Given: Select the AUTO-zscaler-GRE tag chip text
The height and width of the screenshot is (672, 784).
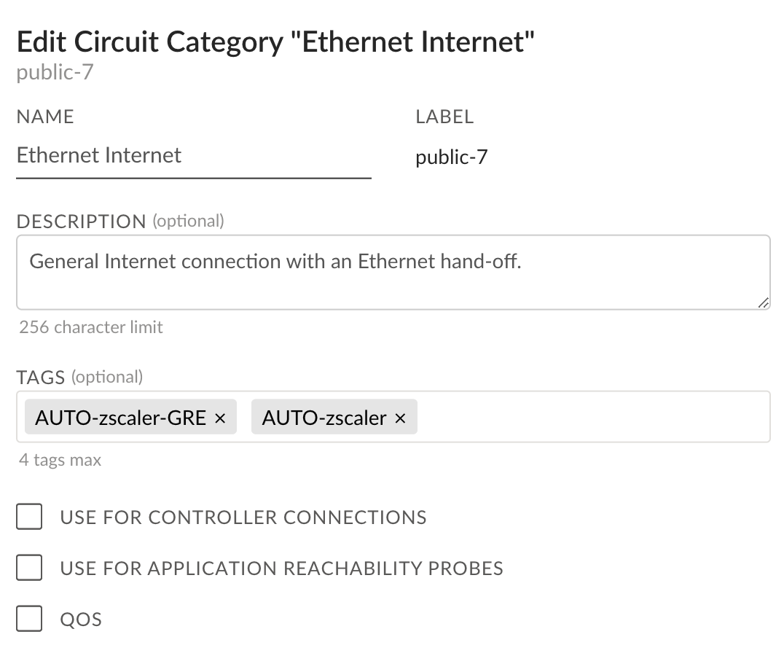Looking at the screenshot, I should 121,418.
